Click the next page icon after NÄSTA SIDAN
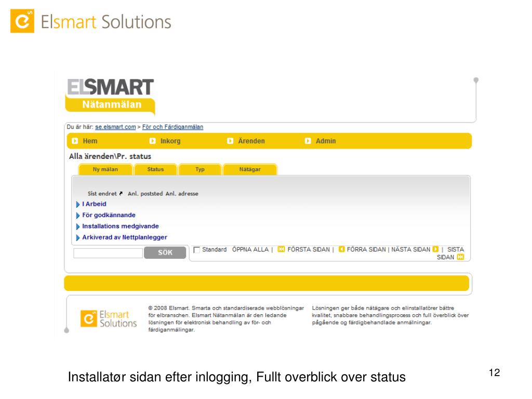 coord(436,249)
